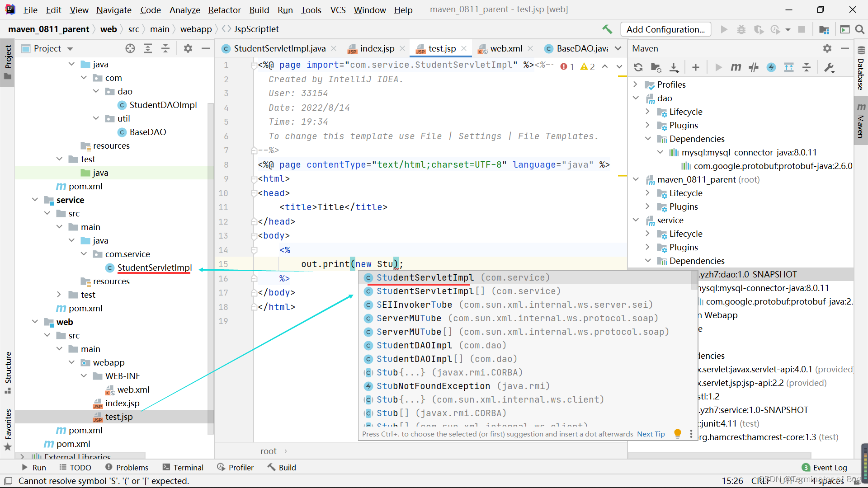Click Add Configuration button

click(665, 29)
